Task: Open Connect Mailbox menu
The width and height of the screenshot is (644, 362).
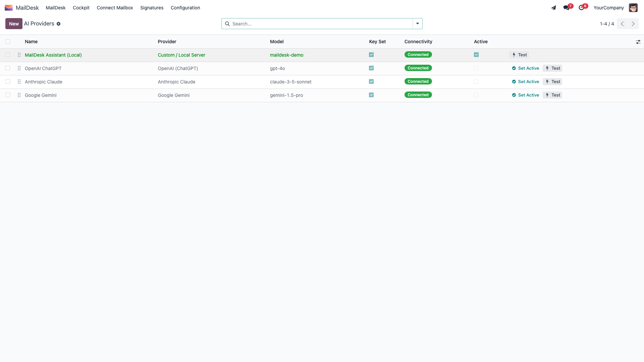Action: pos(115,8)
